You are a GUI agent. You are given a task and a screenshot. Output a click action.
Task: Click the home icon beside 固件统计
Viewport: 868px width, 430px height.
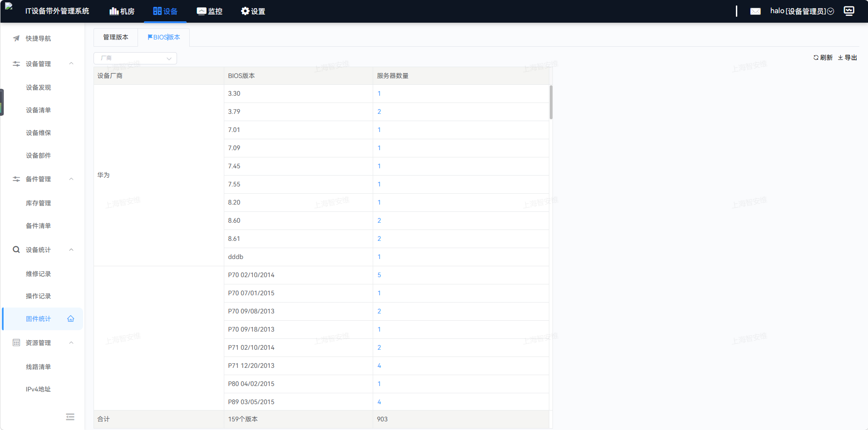pyautogui.click(x=71, y=319)
